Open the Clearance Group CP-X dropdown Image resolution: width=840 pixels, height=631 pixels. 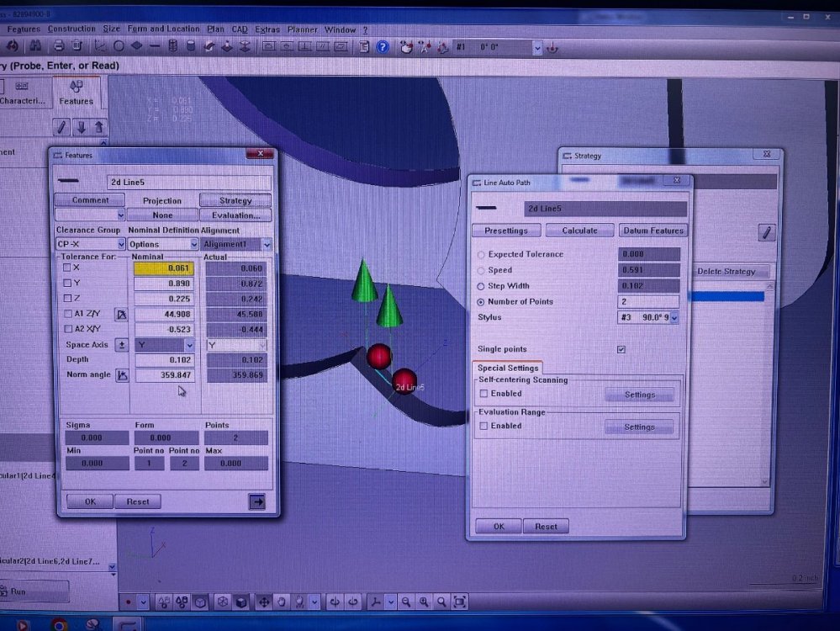(119, 245)
